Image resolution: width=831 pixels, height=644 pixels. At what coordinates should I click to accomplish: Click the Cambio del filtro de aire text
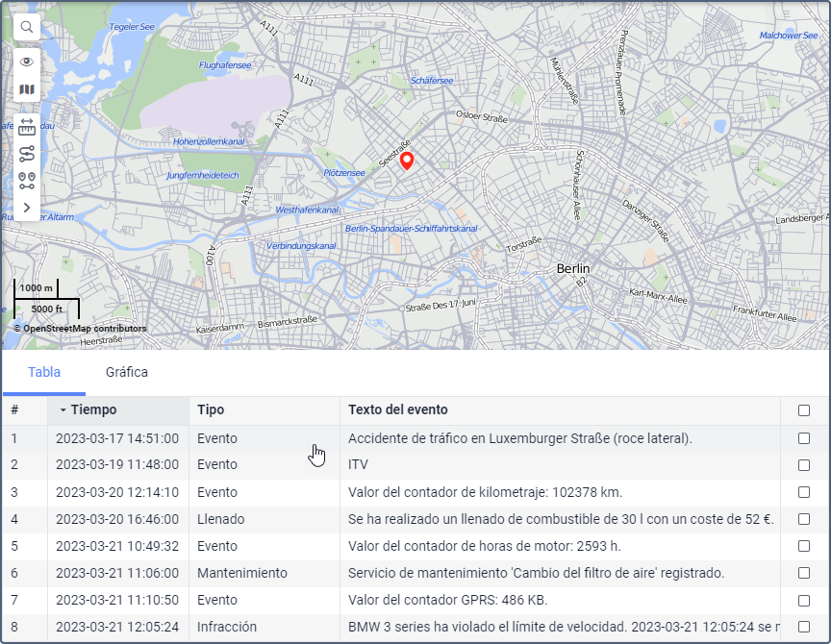coord(537,573)
